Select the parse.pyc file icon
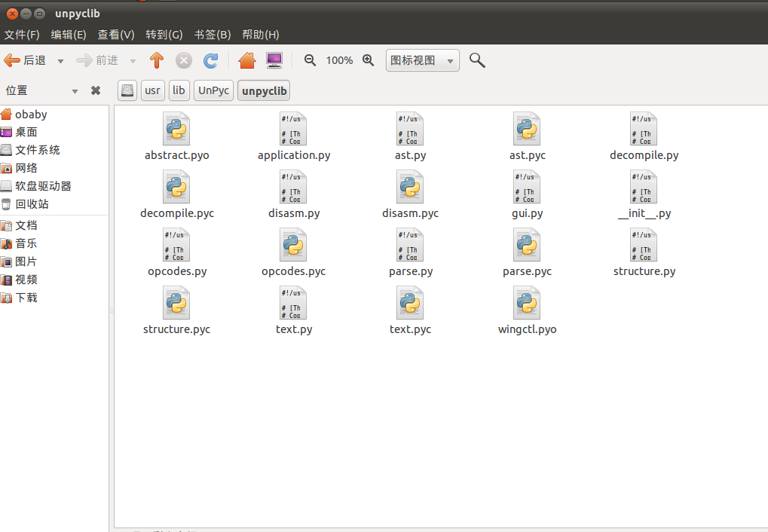The image size is (768, 532). tap(527, 245)
